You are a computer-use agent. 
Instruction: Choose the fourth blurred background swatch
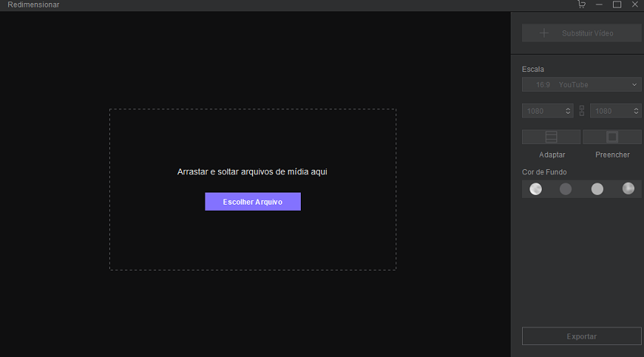point(628,189)
